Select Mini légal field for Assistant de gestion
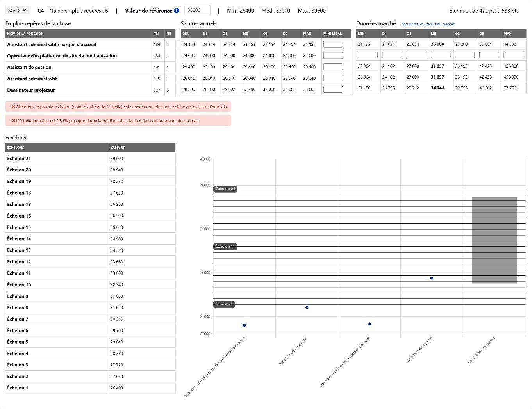 pos(333,67)
